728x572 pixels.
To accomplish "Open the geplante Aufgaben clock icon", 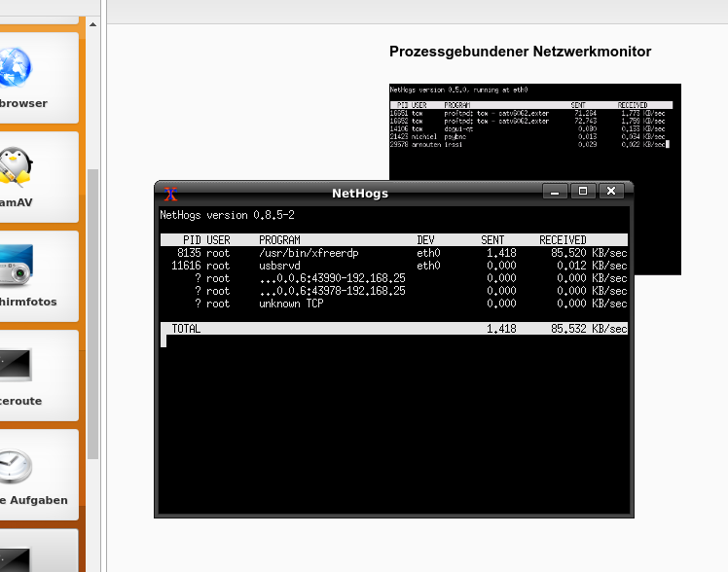I will 16,465.
